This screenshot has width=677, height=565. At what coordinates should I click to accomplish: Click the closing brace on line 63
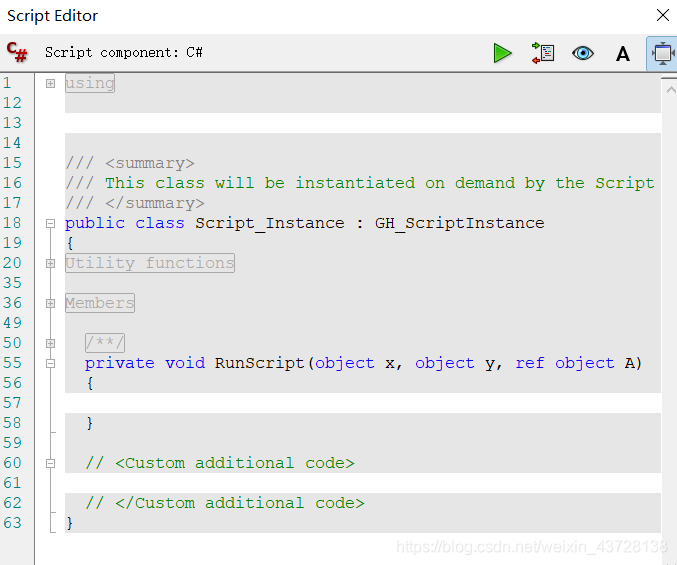(x=70, y=524)
